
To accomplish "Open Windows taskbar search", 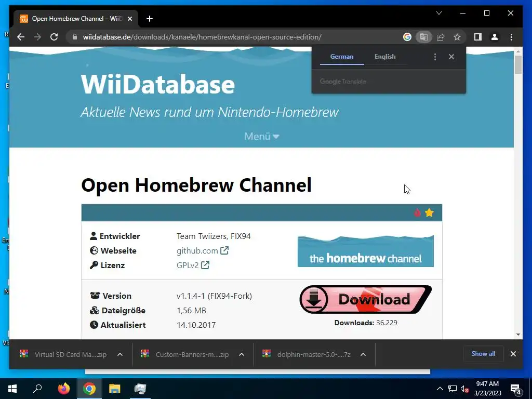I will pos(37,389).
